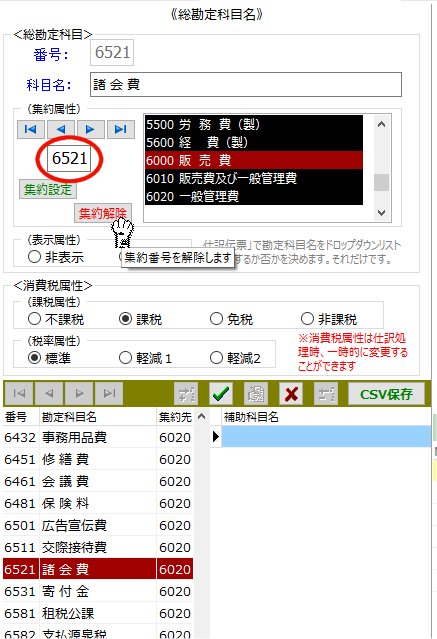
Task: Jump to first record in 集約属性 navigator
Action: tap(31, 129)
